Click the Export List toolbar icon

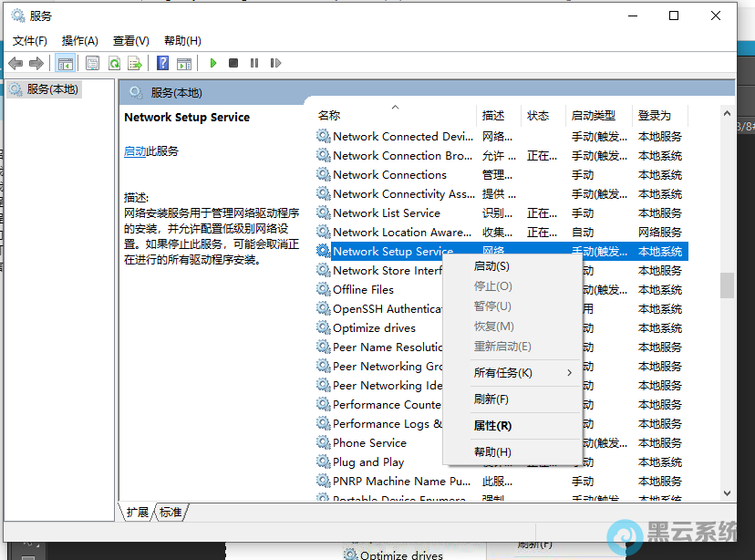[x=135, y=63]
